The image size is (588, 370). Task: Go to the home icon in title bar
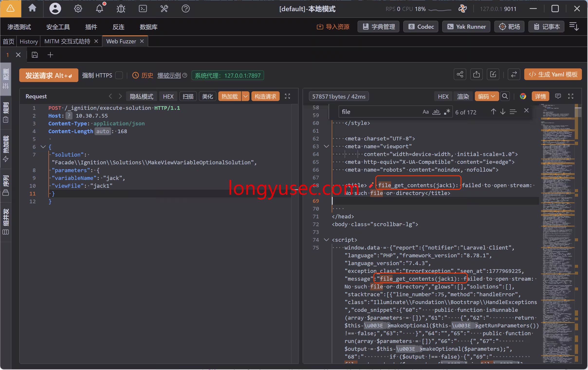(32, 9)
